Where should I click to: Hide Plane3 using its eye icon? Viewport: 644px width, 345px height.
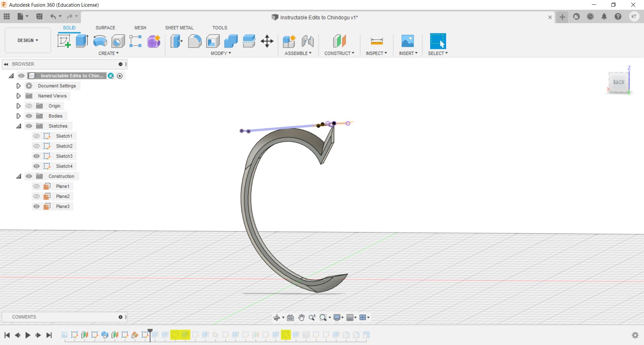click(x=37, y=206)
